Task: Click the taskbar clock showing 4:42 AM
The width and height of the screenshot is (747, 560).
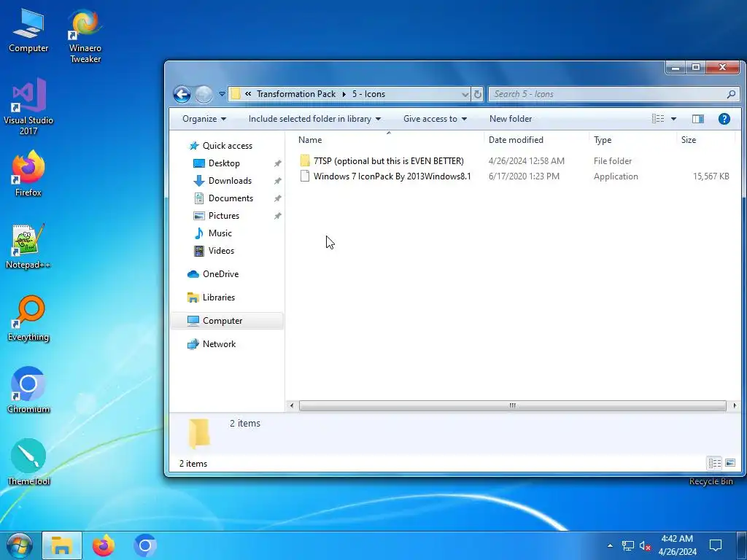Action: click(678, 545)
